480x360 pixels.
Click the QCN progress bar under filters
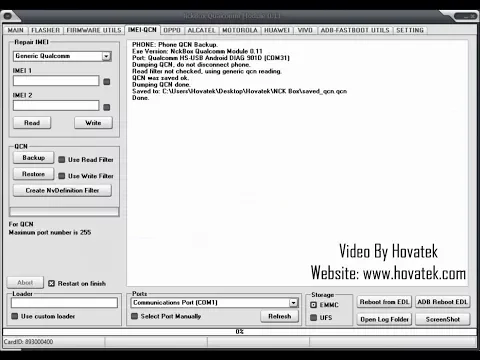pos(64,212)
